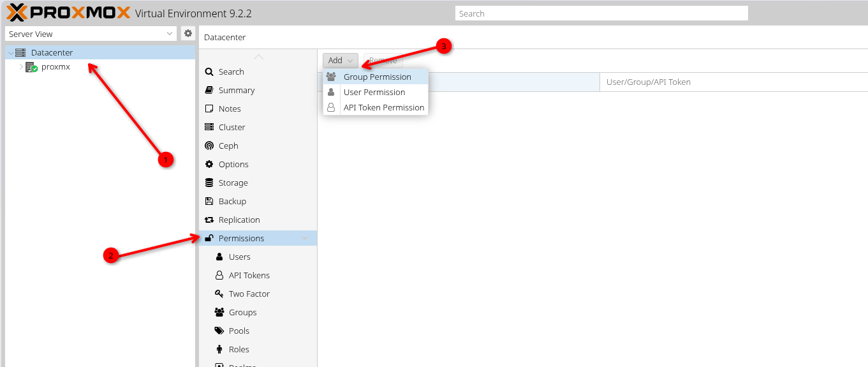Image resolution: width=868 pixels, height=367 pixels.
Task: Click the Datacenter server icon in tree
Action: click(x=20, y=52)
